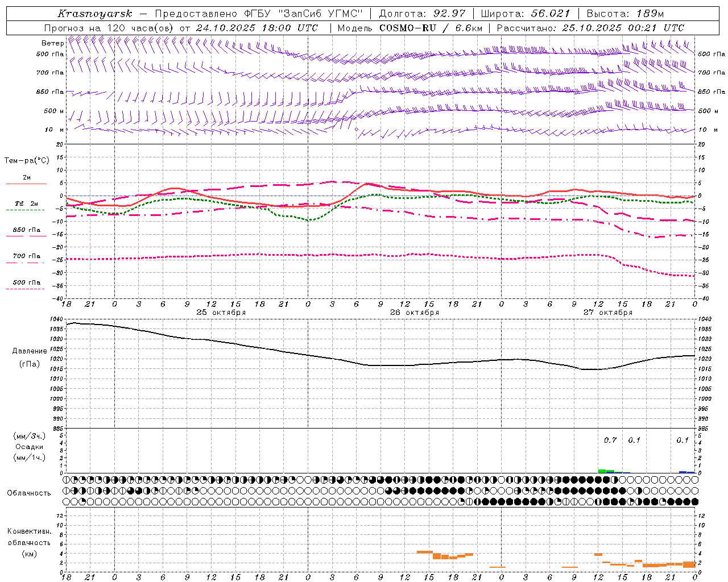Screen dimensions: 728x582
Task: Click the 850 гПа temperature legend entry
Action: (26, 230)
